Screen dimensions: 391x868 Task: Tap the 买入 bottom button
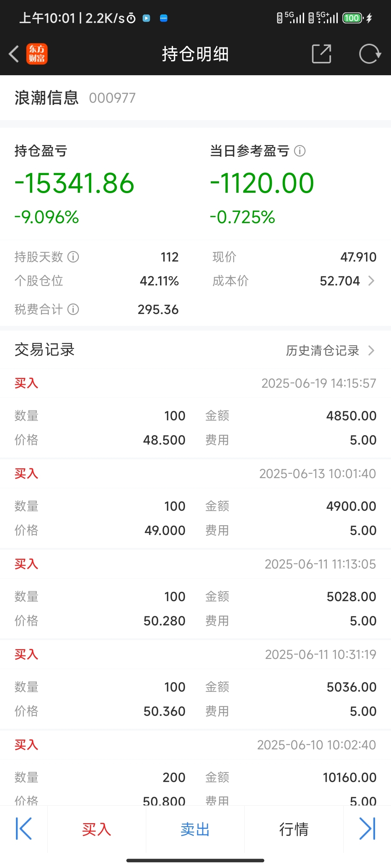click(x=97, y=829)
